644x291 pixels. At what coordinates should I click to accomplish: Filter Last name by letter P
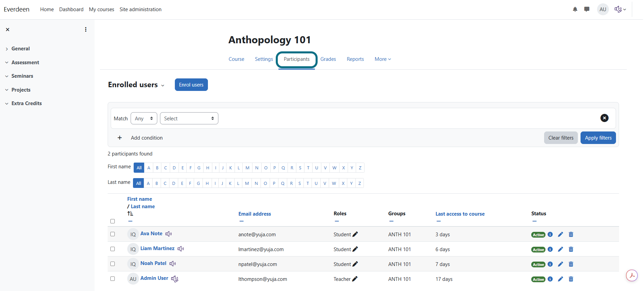274,184
